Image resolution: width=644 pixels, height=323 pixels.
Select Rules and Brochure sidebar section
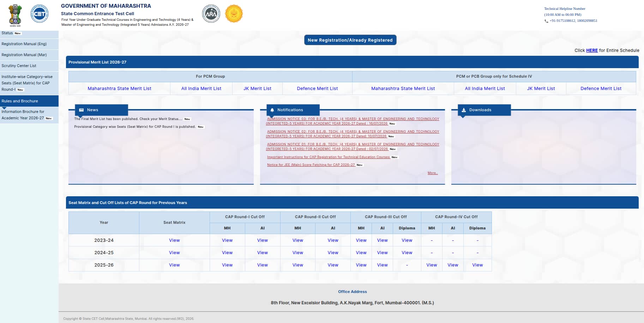click(29, 101)
